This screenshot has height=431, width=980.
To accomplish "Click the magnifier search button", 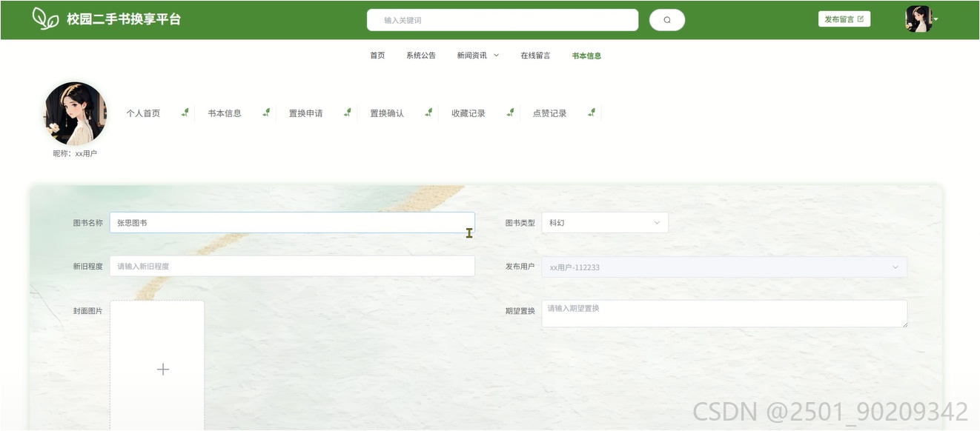I will pos(667,20).
